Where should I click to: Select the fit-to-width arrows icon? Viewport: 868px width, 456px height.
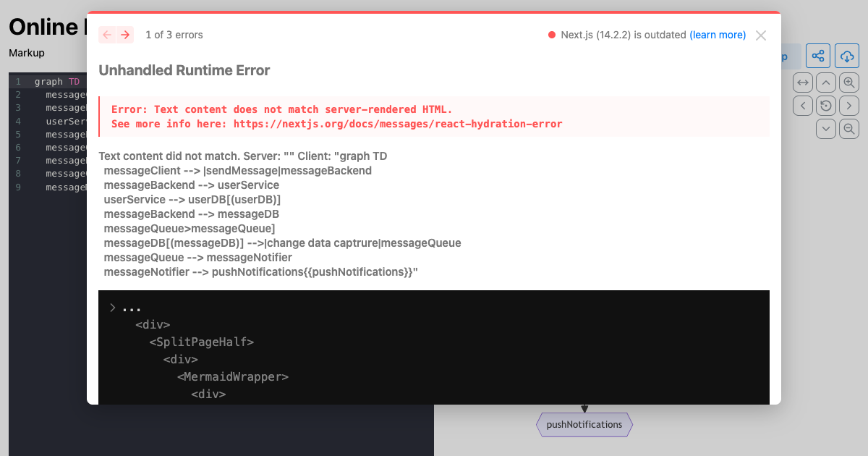coord(803,82)
